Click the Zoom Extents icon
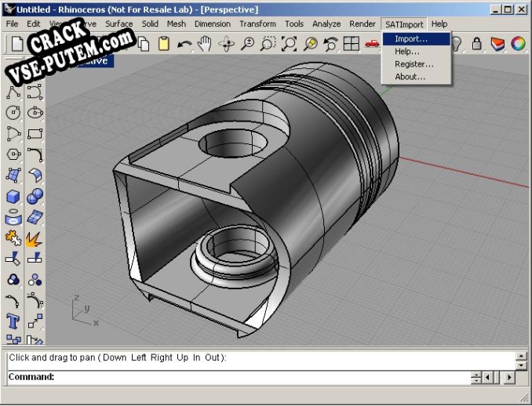 click(289, 44)
